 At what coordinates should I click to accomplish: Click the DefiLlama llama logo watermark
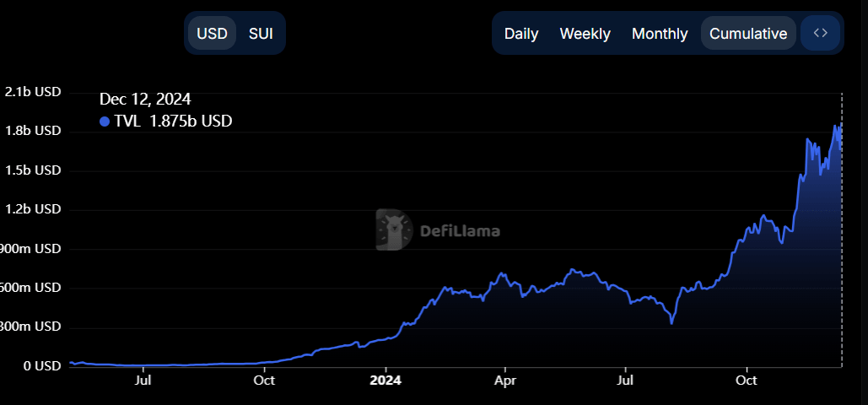393,229
